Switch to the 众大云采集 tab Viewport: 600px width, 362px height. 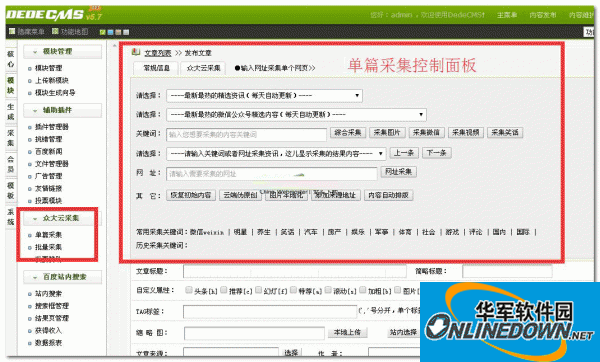tap(203, 68)
